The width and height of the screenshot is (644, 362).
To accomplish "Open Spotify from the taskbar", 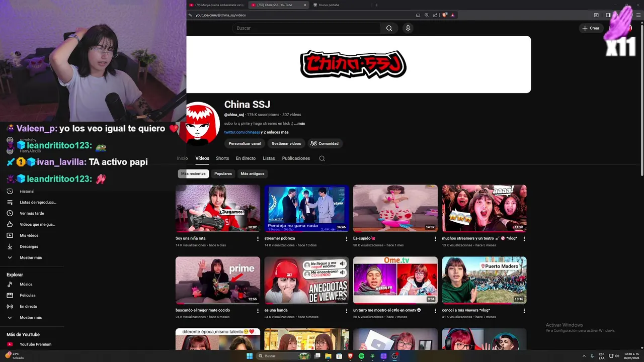I will tap(361, 356).
